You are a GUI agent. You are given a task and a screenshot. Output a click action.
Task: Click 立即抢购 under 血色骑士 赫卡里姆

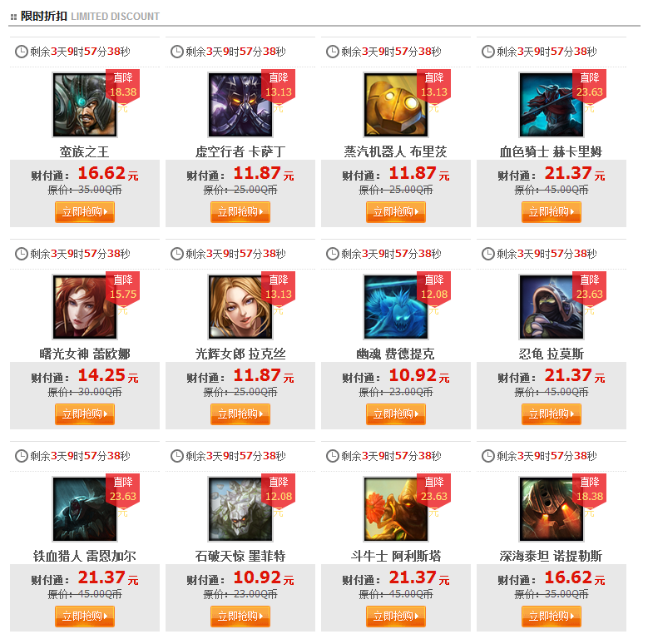552,212
